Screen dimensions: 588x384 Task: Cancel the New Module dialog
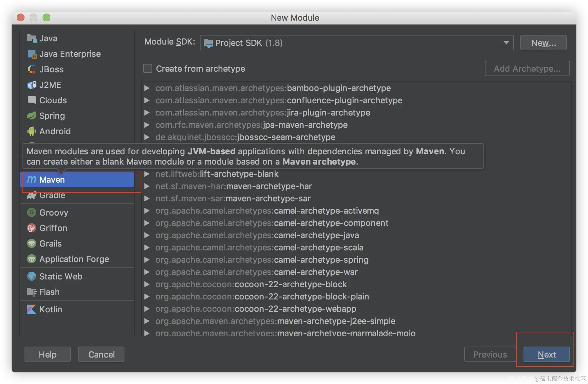101,354
